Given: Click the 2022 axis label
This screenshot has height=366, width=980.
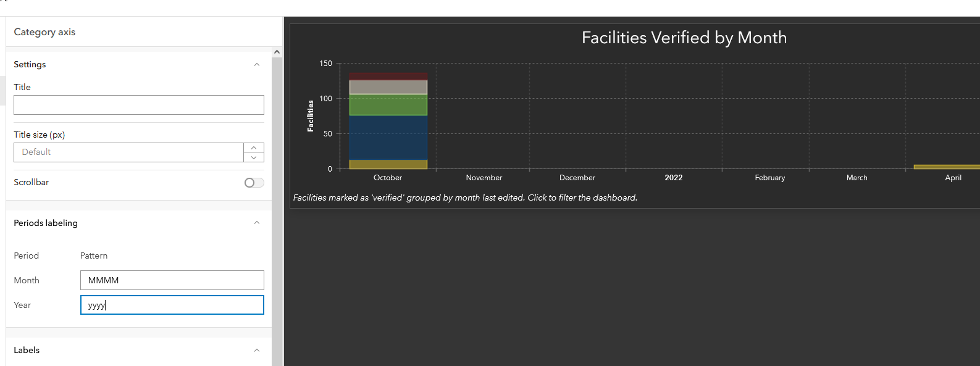Looking at the screenshot, I should point(673,178).
